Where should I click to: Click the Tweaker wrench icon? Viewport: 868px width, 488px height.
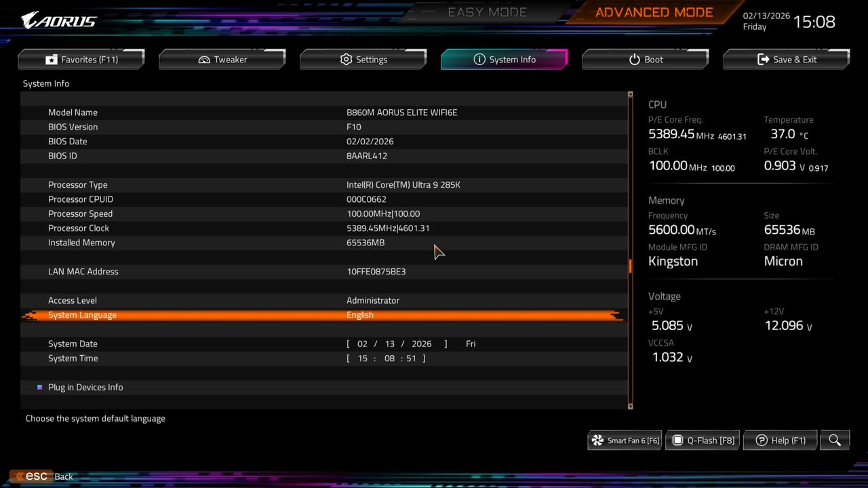tap(203, 59)
